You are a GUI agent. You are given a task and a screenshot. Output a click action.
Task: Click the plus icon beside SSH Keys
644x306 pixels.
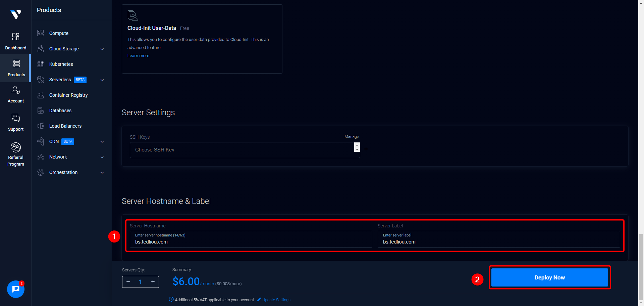click(366, 149)
